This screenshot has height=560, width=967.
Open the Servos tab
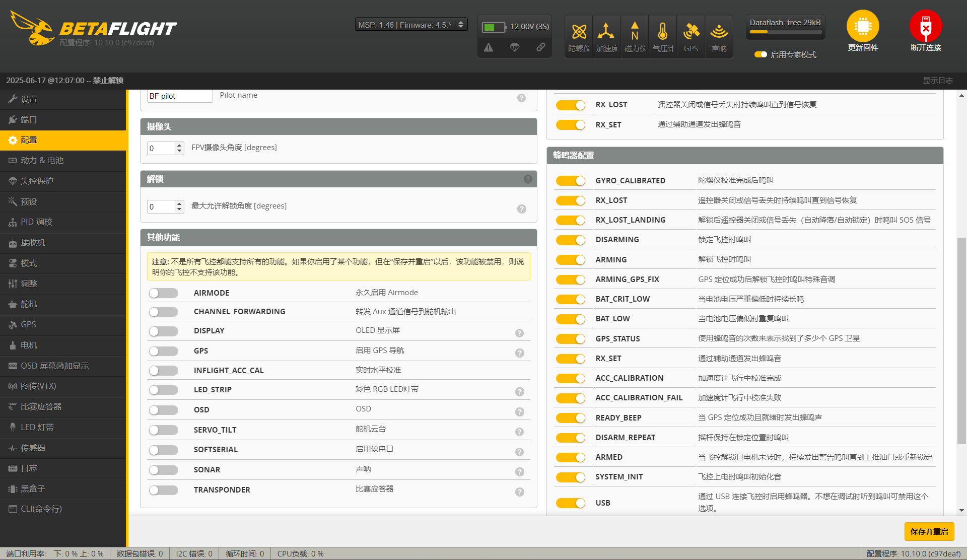tap(63, 304)
